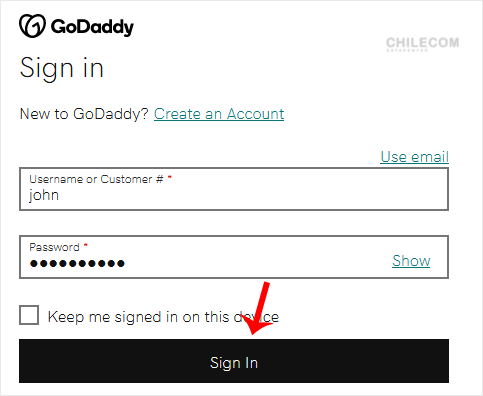This screenshot has height=396, width=483.
Task: Reveal password with the Show link
Action: 411,260
